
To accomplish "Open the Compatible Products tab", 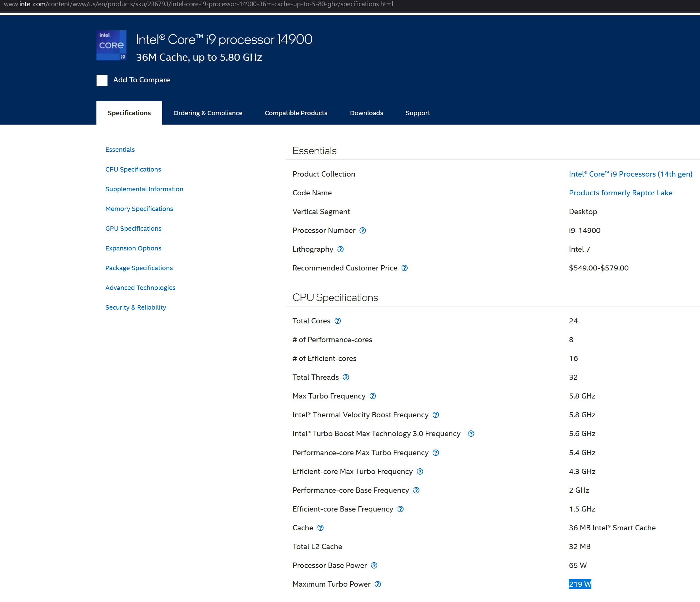I will point(296,113).
